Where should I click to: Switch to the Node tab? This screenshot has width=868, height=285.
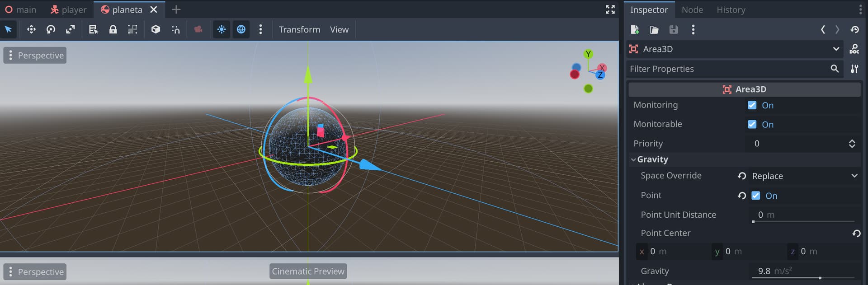pyautogui.click(x=692, y=10)
